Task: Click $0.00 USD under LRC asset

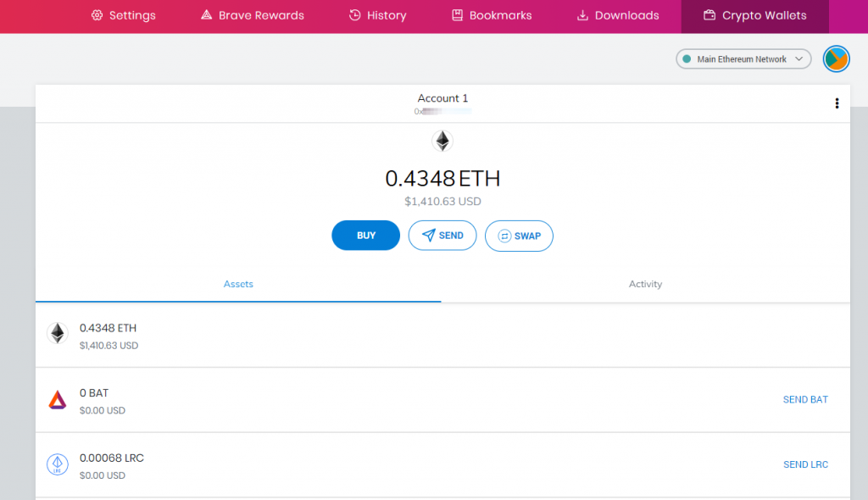Action: [x=103, y=475]
